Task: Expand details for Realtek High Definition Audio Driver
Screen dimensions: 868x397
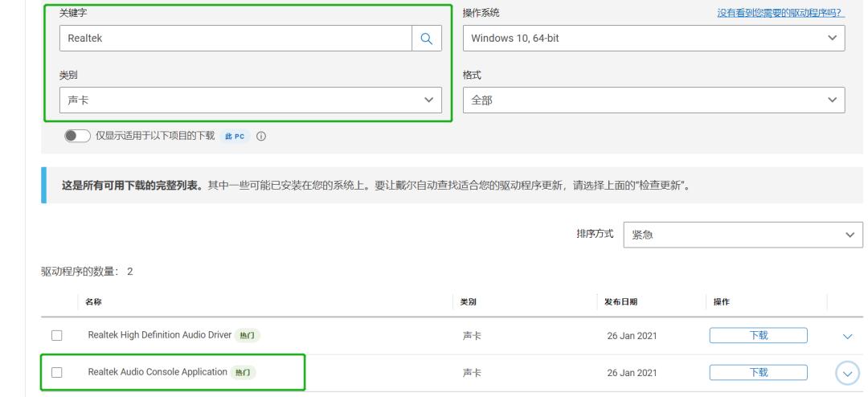Action: (x=847, y=336)
